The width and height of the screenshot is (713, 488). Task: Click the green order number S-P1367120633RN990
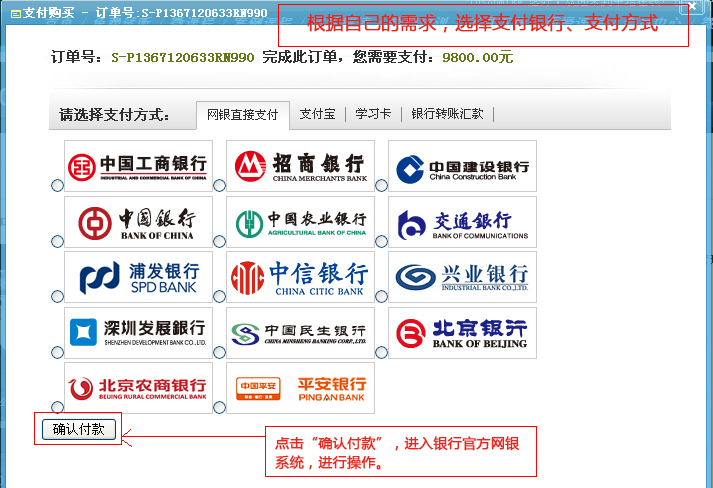click(x=183, y=58)
